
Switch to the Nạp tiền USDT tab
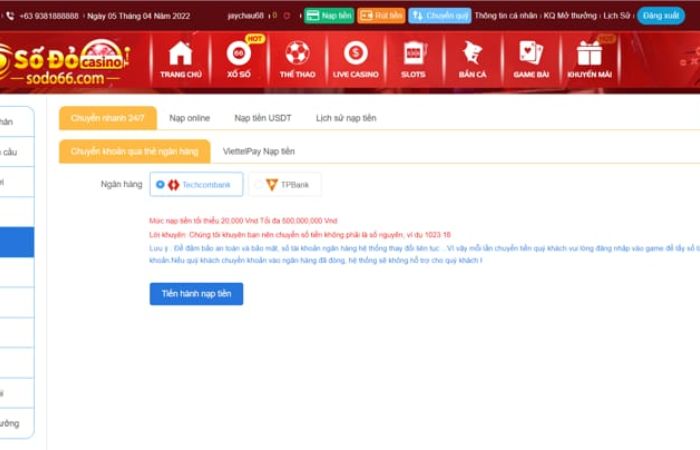pyautogui.click(x=263, y=118)
